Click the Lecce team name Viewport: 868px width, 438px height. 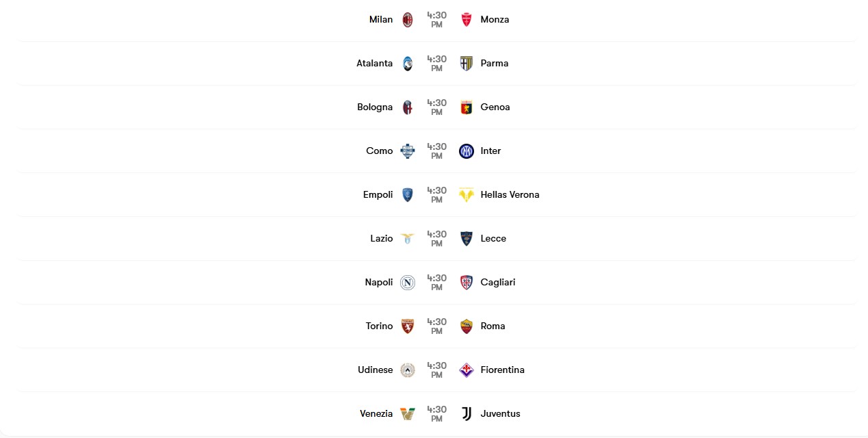point(493,238)
